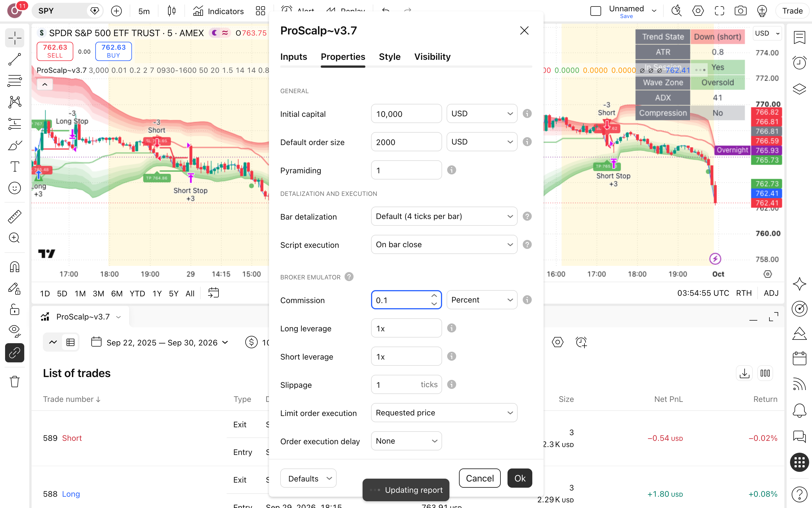
Task: Open Initial capital currency dropdown
Action: 482,113
